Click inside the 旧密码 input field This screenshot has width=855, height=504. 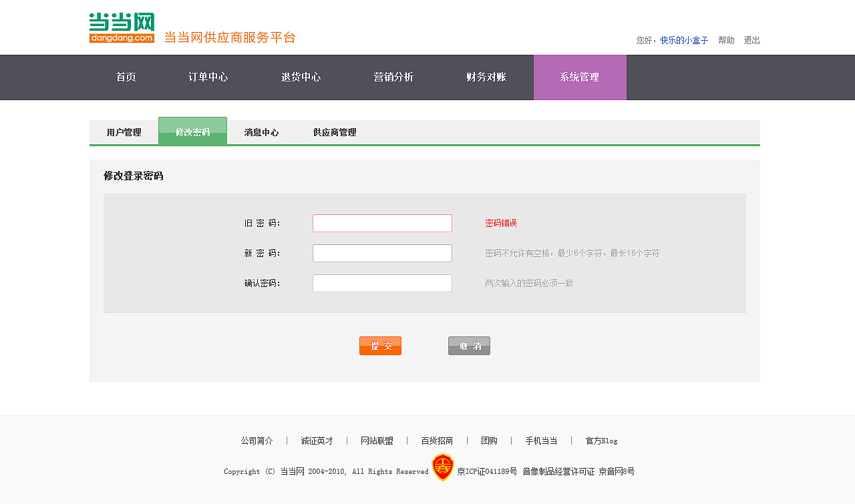(x=382, y=223)
